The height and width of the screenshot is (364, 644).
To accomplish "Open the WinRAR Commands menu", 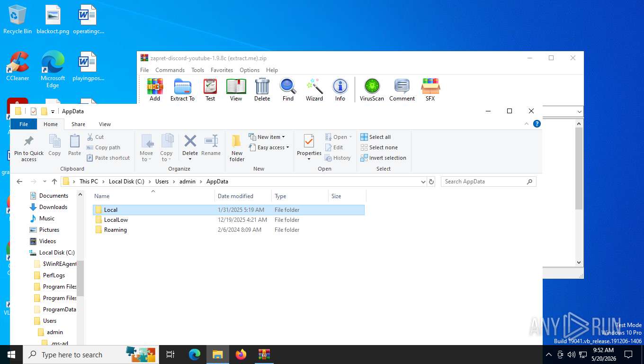I will tap(170, 70).
